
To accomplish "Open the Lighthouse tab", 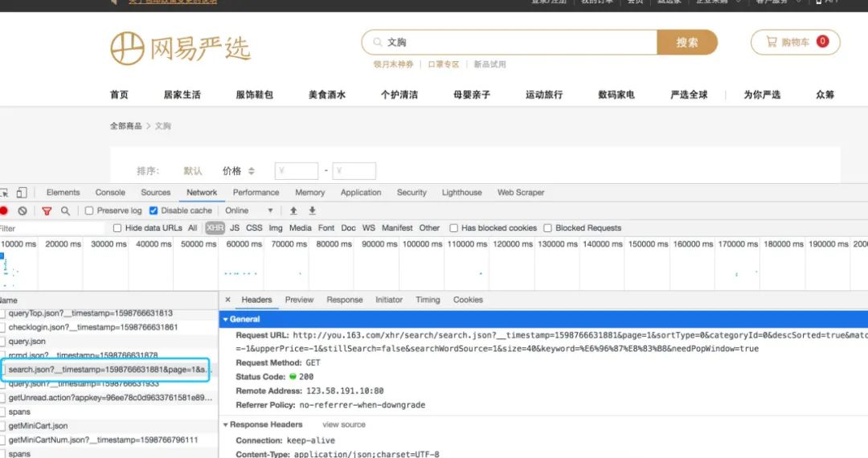I will click(461, 193).
